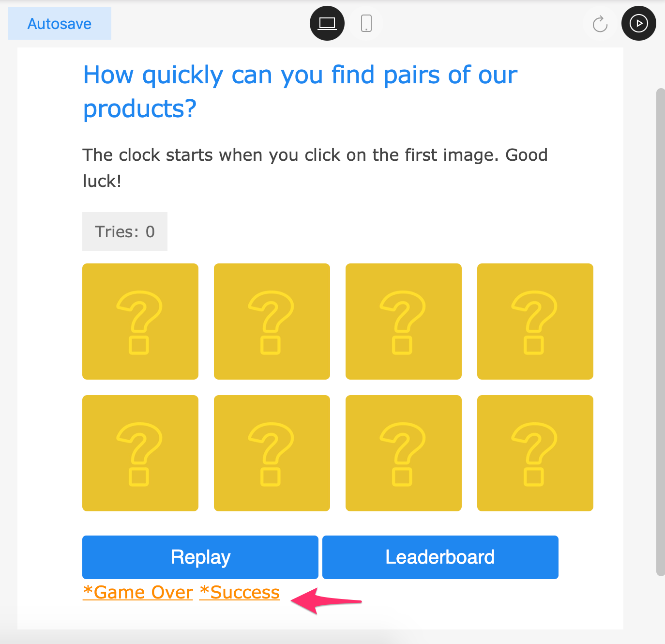The height and width of the screenshot is (644, 665).
Task: Flip the fourth card in top row
Action: (535, 322)
